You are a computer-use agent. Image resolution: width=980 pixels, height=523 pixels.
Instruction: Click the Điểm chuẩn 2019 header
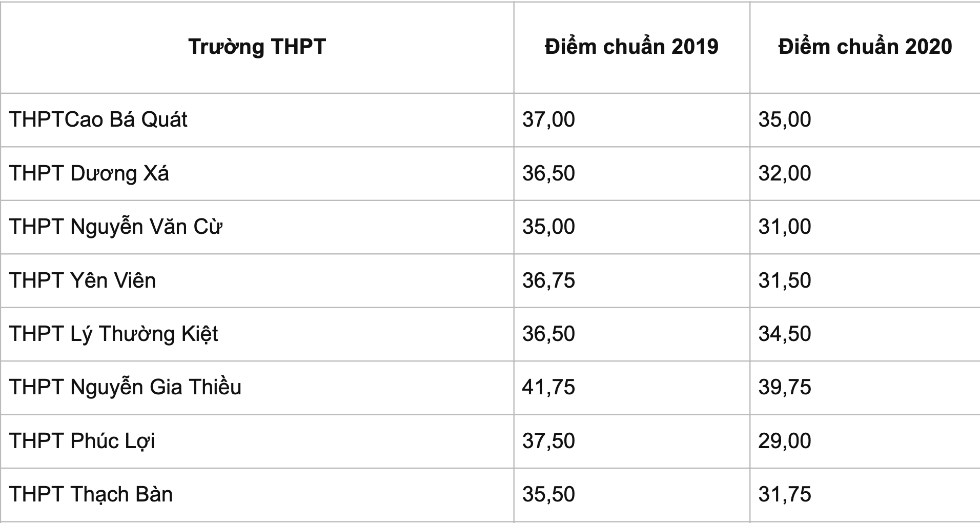click(631, 47)
